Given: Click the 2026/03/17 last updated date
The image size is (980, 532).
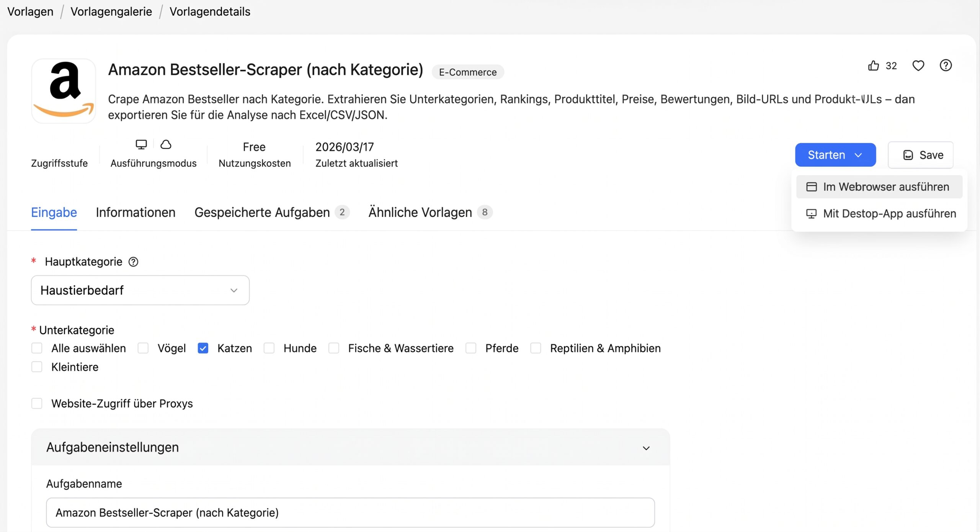Looking at the screenshot, I should coord(345,147).
